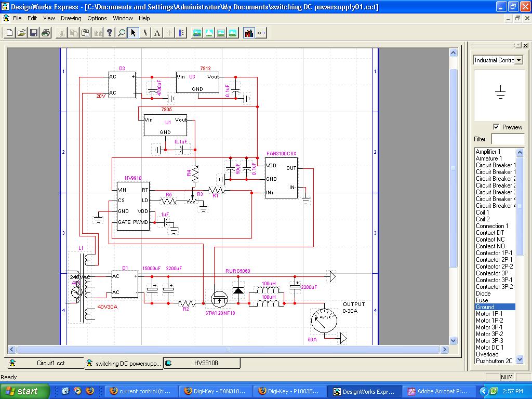The image size is (532, 399).
Task: Open the Window menu
Action: pos(123,18)
